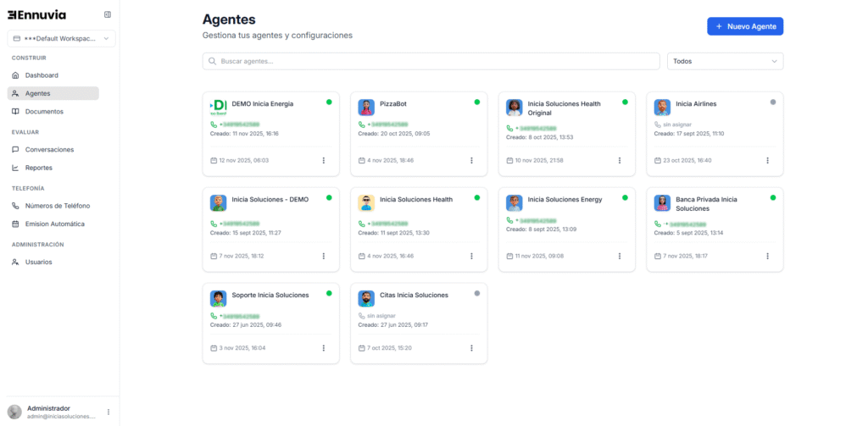Click the gray status dot on Inicia Airlines
The width and height of the screenshot is (868, 426).
point(773,102)
